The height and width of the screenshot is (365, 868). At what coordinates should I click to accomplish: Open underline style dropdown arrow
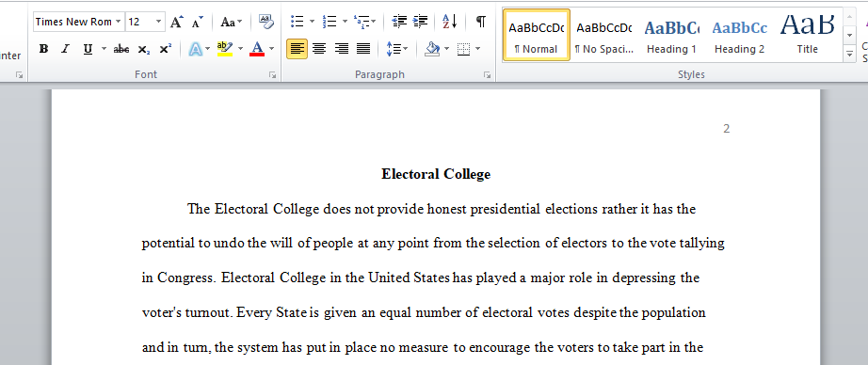click(x=104, y=49)
